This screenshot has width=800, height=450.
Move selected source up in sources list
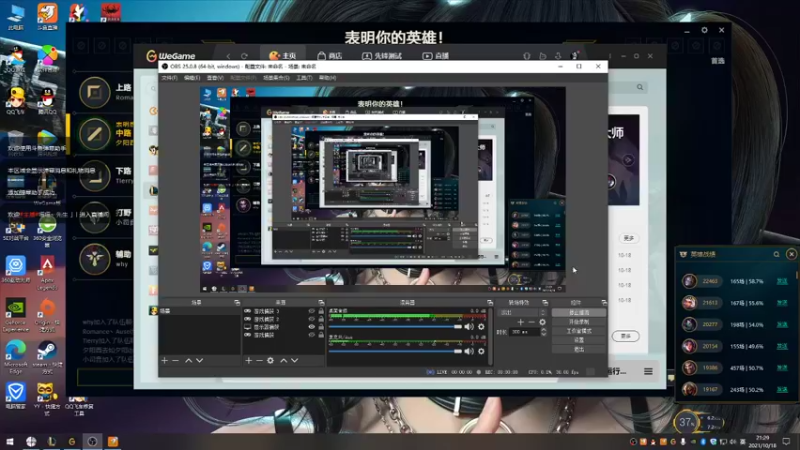pyautogui.click(x=284, y=360)
